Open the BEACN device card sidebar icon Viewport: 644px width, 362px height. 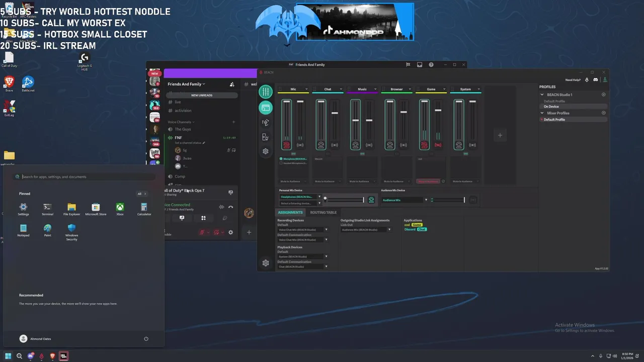(x=265, y=108)
